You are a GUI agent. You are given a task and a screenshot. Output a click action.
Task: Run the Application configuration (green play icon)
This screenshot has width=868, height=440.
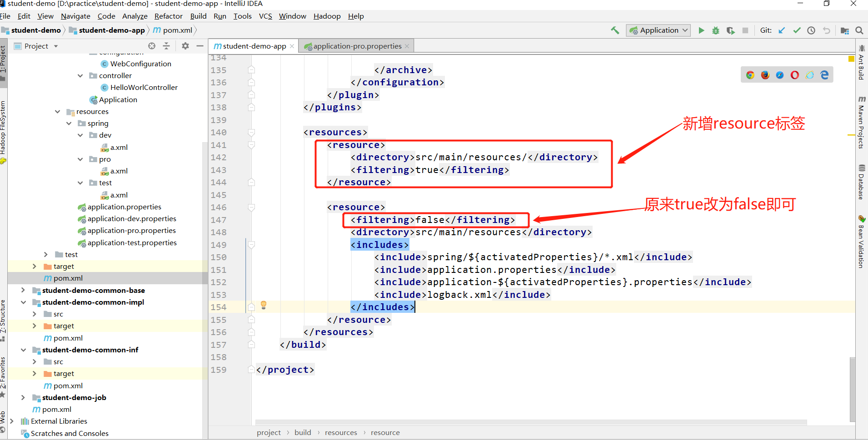[701, 30]
